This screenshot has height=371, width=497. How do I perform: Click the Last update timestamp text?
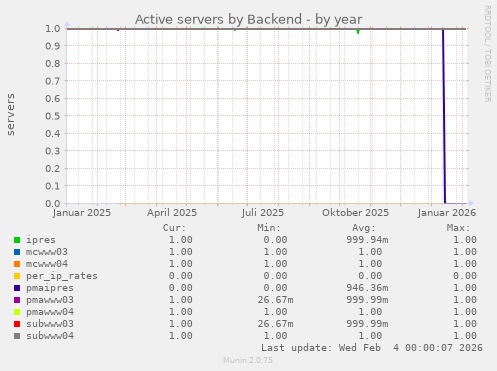[x=372, y=348]
